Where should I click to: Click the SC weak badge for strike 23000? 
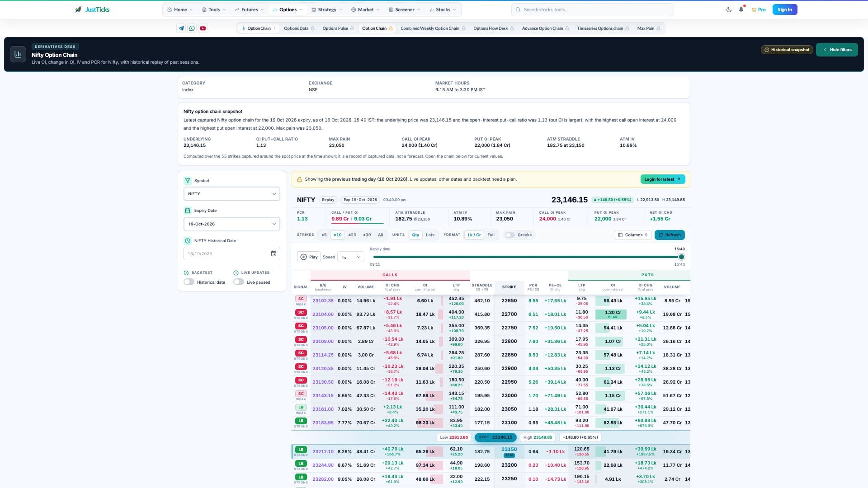tap(301, 394)
